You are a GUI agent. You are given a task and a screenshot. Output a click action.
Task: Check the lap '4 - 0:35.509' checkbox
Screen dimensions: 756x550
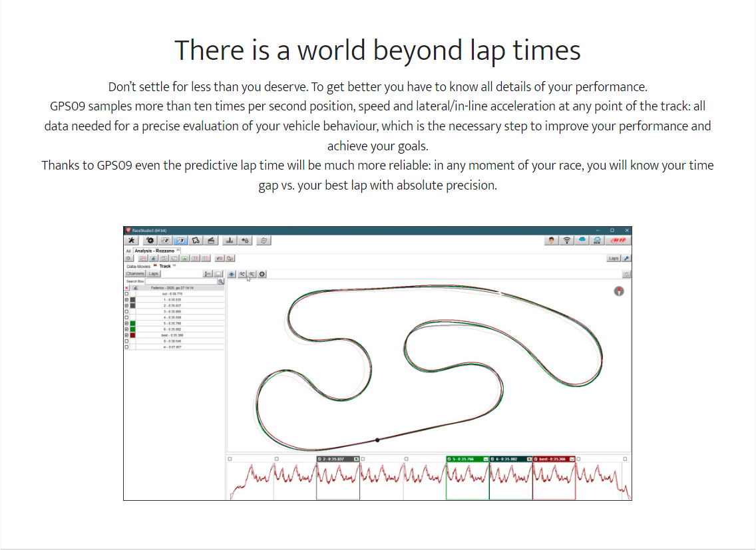click(x=127, y=318)
